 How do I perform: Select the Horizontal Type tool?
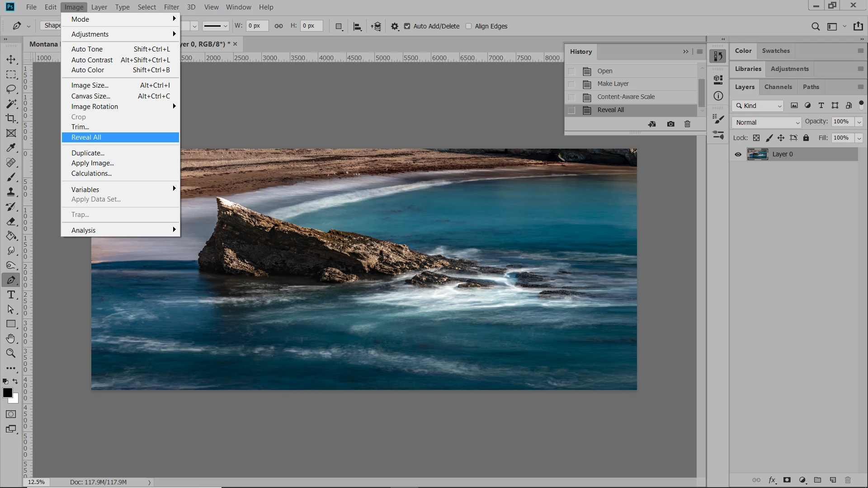pos(11,295)
